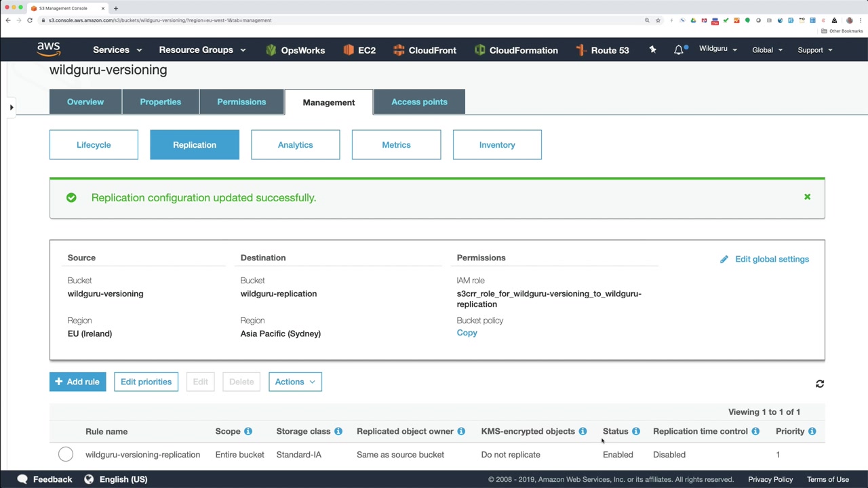Open the Replication section
This screenshot has width=868, height=488.
pyautogui.click(x=195, y=145)
